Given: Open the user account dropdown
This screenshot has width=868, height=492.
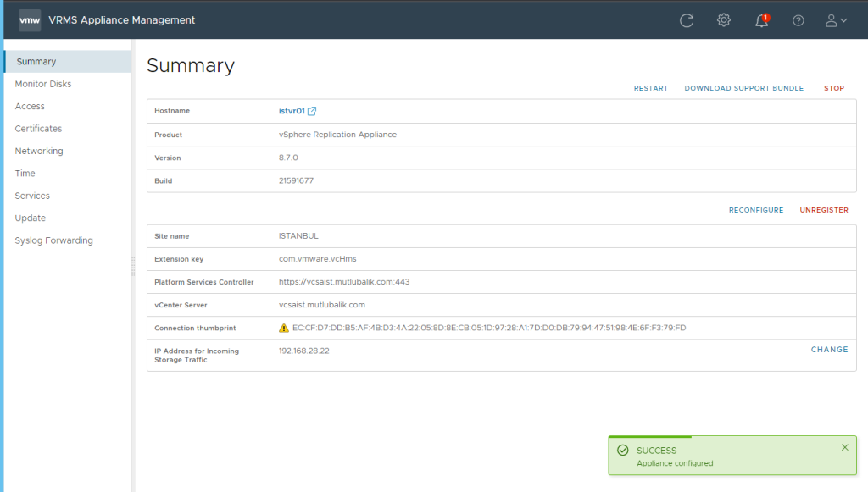Looking at the screenshot, I should pos(836,20).
